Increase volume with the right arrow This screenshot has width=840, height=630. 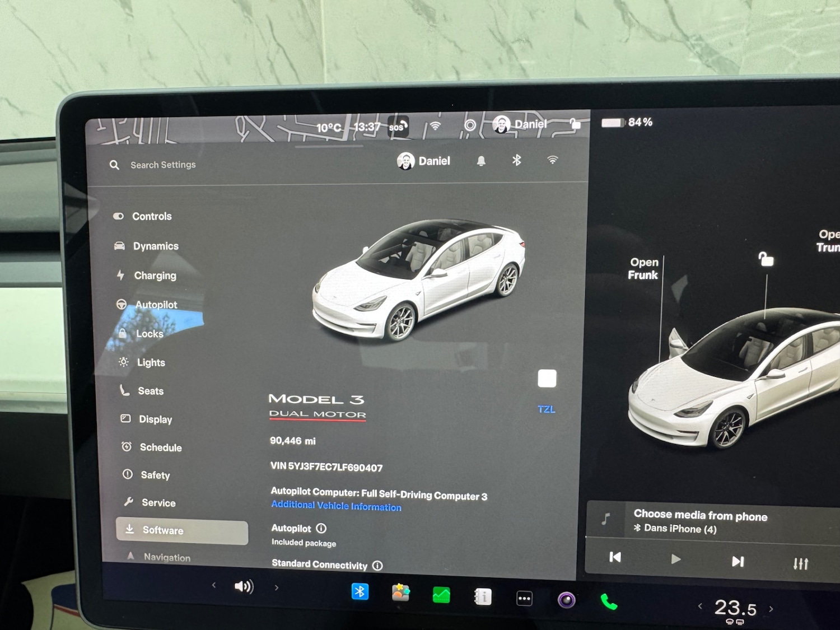pyautogui.click(x=277, y=587)
